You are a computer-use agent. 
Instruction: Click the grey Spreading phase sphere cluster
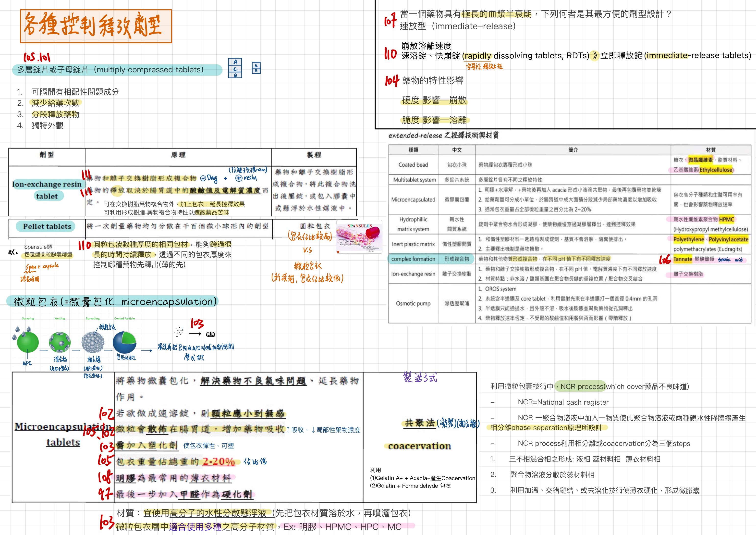(x=93, y=342)
